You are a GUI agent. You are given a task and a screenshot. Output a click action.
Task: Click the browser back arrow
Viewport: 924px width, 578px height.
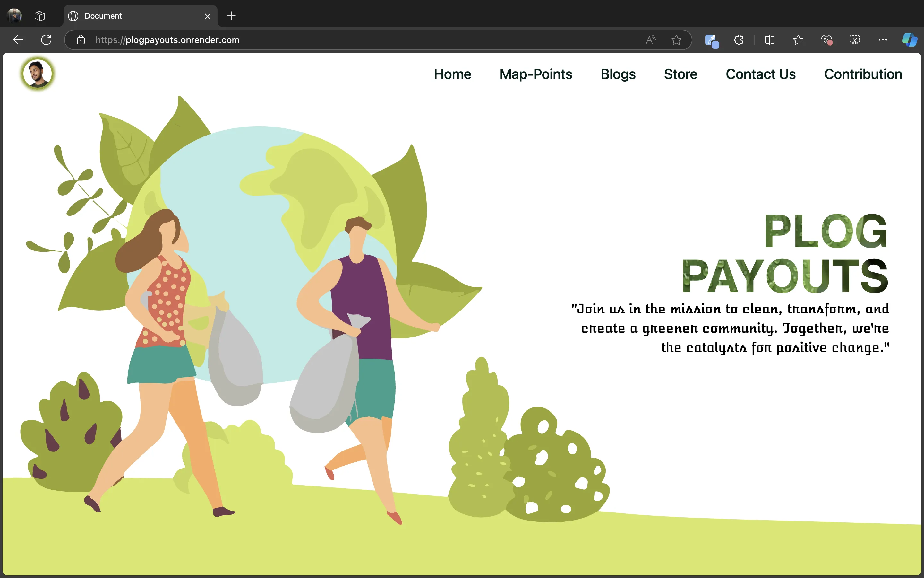[18, 40]
